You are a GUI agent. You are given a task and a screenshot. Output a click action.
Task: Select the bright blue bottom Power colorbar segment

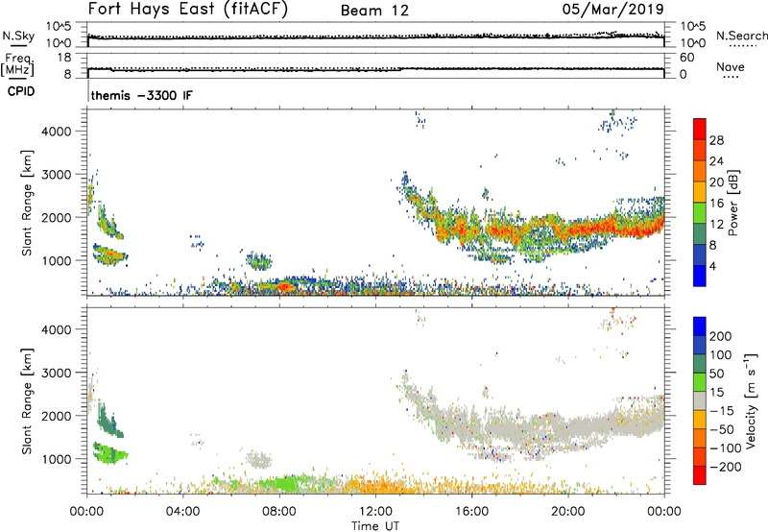pyautogui.click(x=700, y=276)
